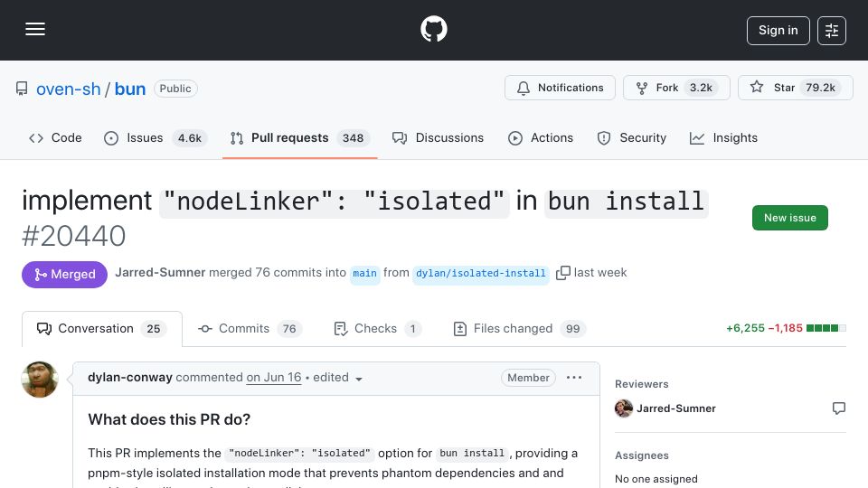Open the Actions tab
The height and width of the screenshot is (488, 868).
541,137
